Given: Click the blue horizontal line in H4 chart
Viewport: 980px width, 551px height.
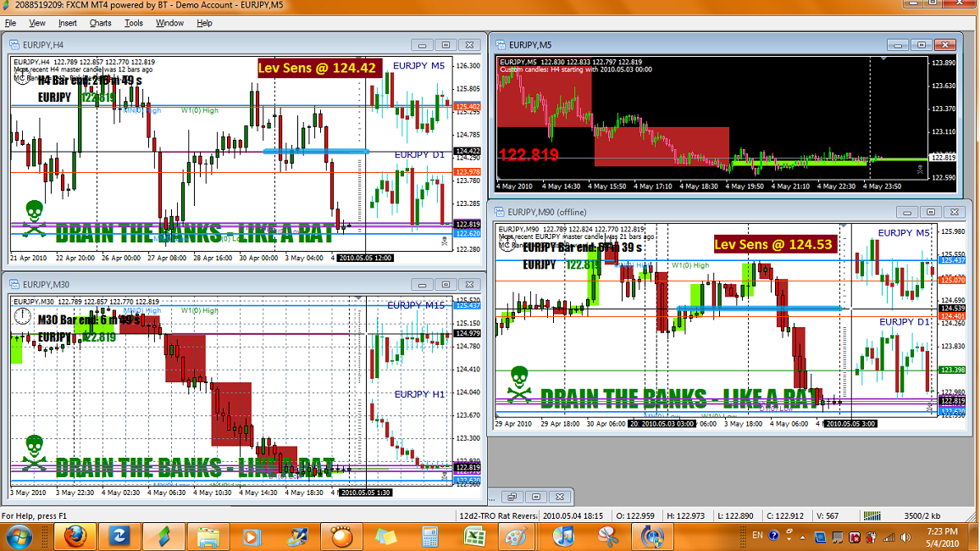Looking at the screenshot, I should [x=316, y=152].
